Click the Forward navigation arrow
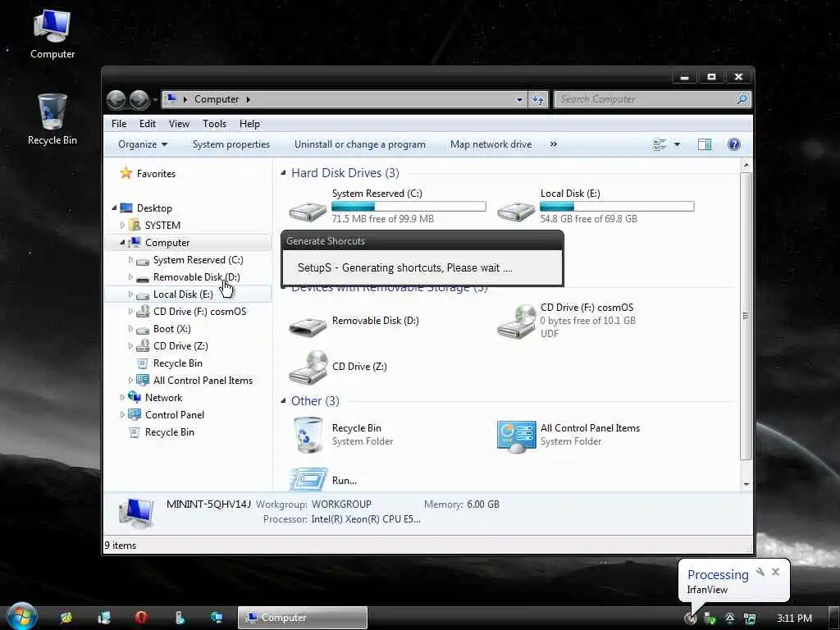This screenshot has width=840, height=630. pos(139,99)
